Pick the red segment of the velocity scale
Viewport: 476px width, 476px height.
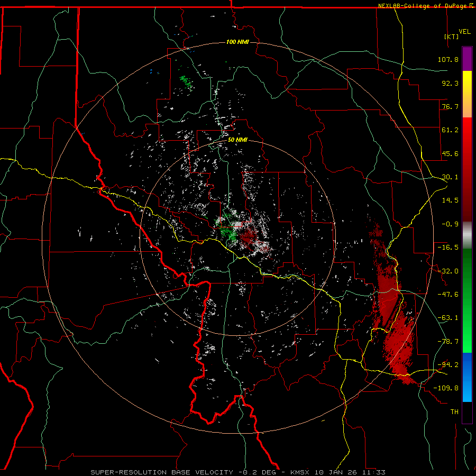pos(467,169)
